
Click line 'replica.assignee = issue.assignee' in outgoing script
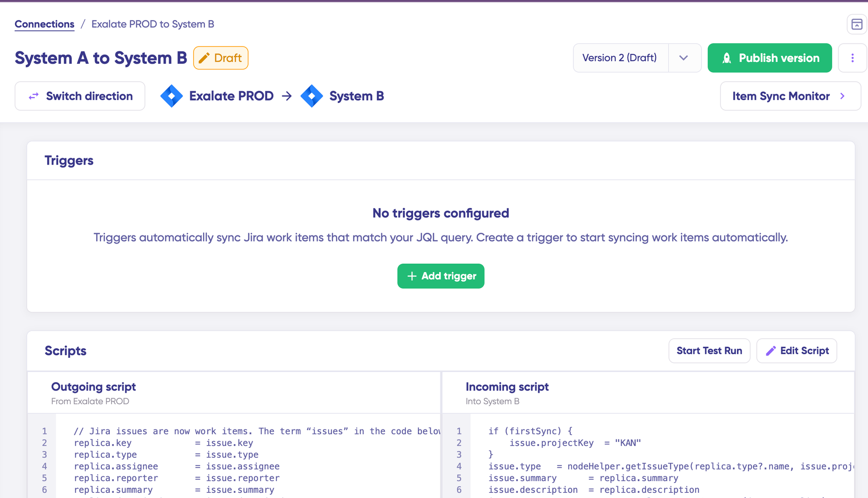177,466
